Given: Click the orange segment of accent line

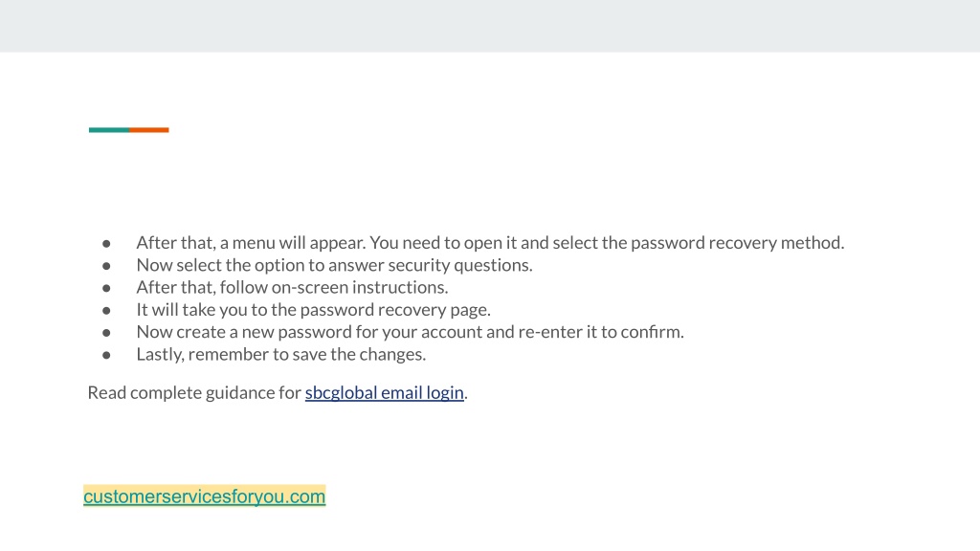Looking at the screenshot, I should pyautogui.click(x=149, y=130).
